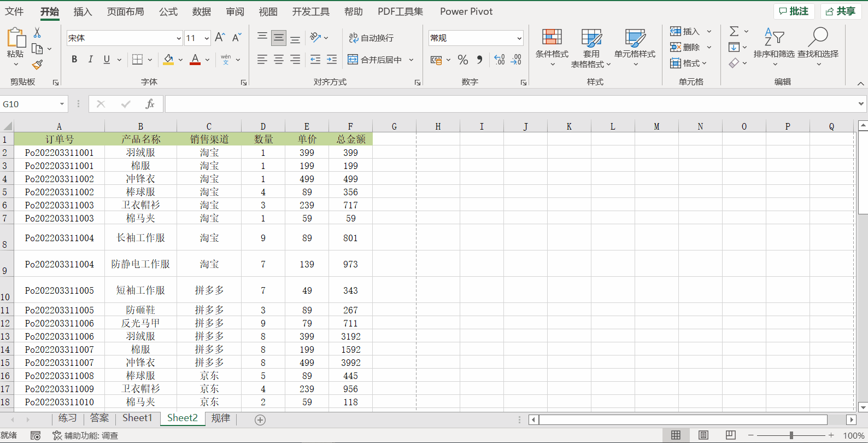
Task: Click the Insert Function fx icon
Action: click(149, 104)
